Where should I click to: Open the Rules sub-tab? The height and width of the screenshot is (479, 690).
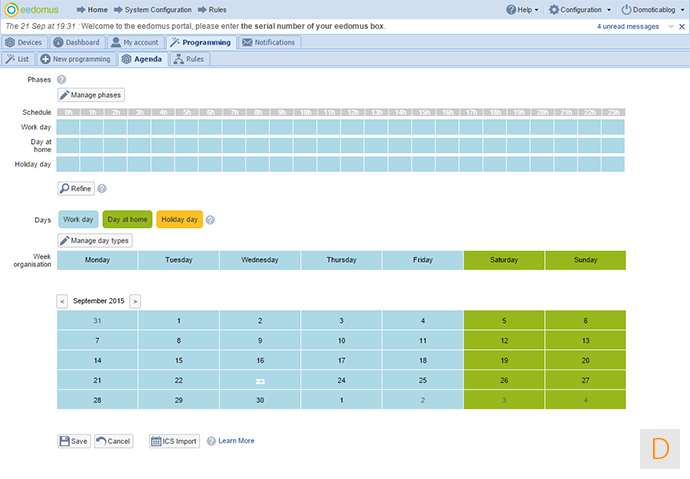click(x=189, y=60)
